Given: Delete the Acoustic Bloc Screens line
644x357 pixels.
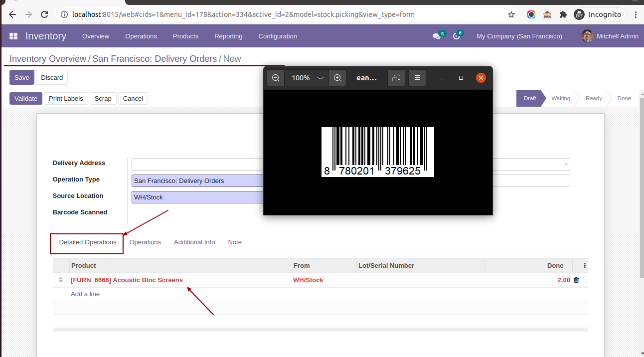Looking at the screenshot, I should pyautogui.click(x=576, y=280).
